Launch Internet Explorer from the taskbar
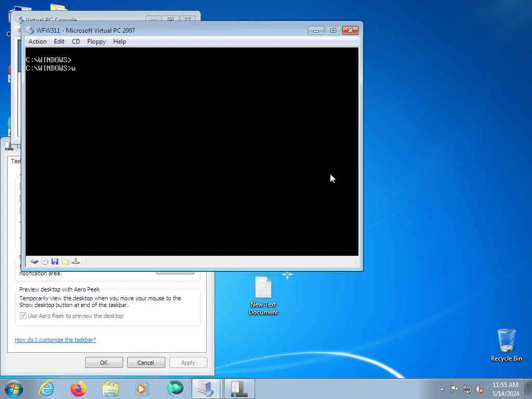The height and width of the screenshot is (399, 532). click(x=46, y=389)
